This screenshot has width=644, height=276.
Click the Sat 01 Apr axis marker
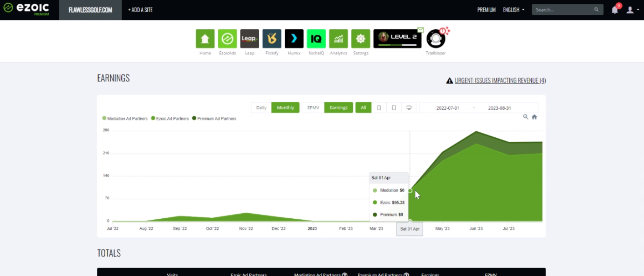point(410,229)
